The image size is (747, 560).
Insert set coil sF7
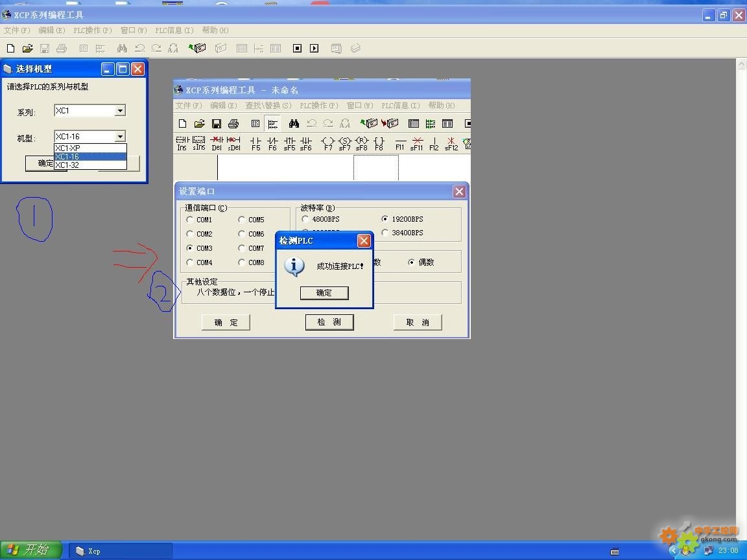click(x=345, y=143)
